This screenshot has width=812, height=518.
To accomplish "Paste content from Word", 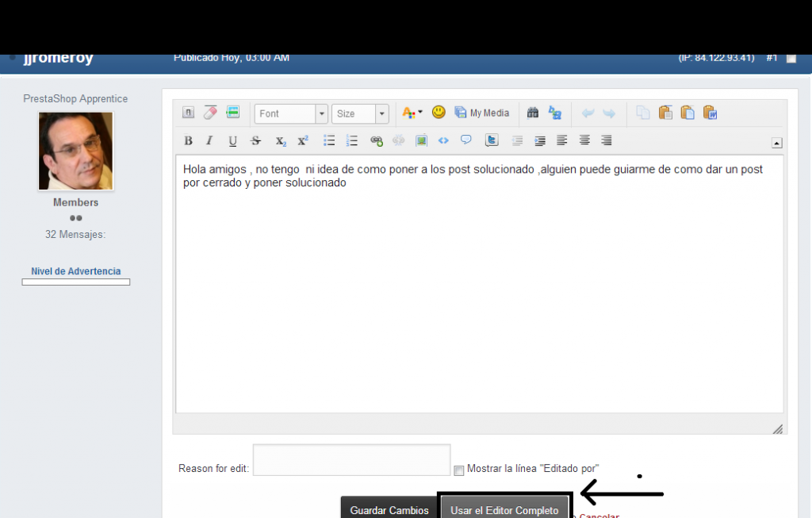I will coord(711,113).
